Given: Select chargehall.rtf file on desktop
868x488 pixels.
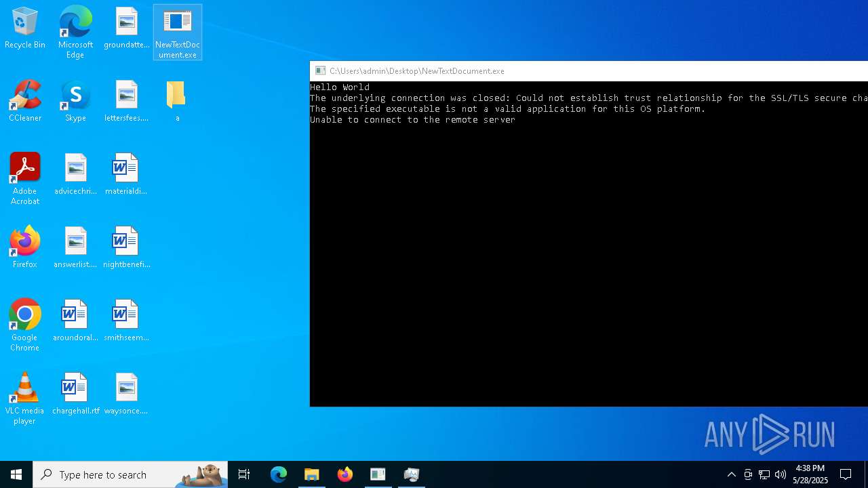Looking at the screenshot, I should click(x=75, y=394).
